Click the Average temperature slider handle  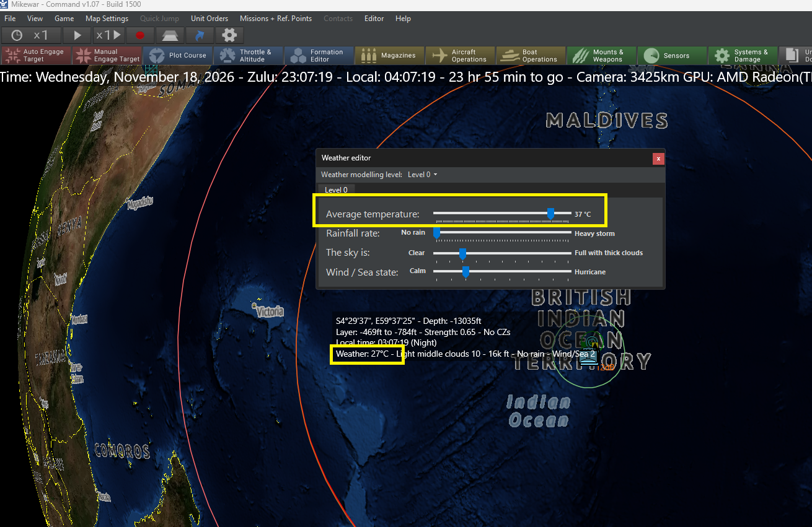coord(550,214)
